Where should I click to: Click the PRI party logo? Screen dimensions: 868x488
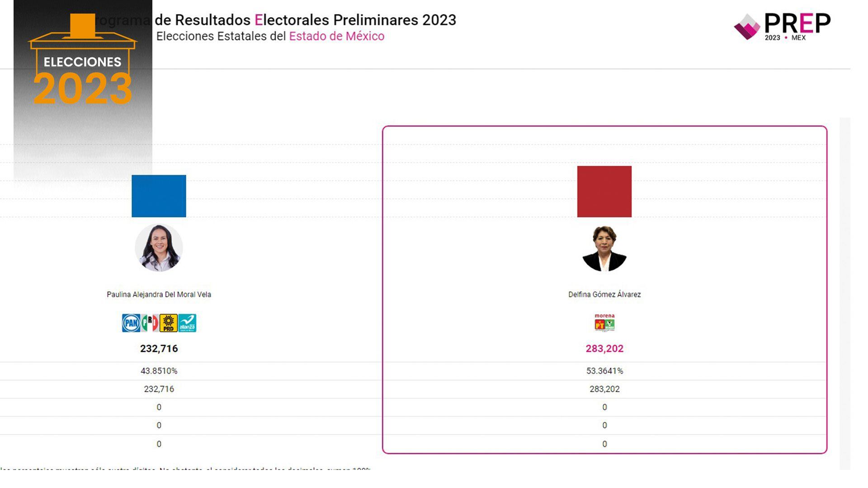pyautogui.click(x=150, y=323)
